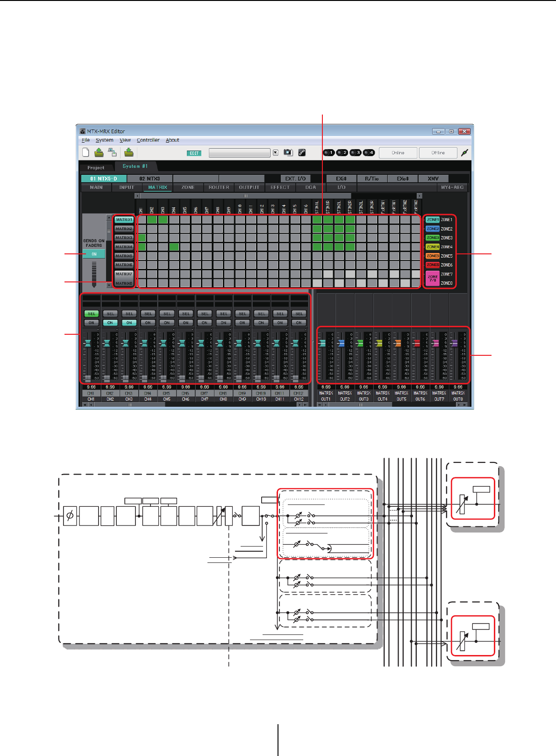Open the System menu
The width and height of the screenshot is (556, 756).
[104, 140]
